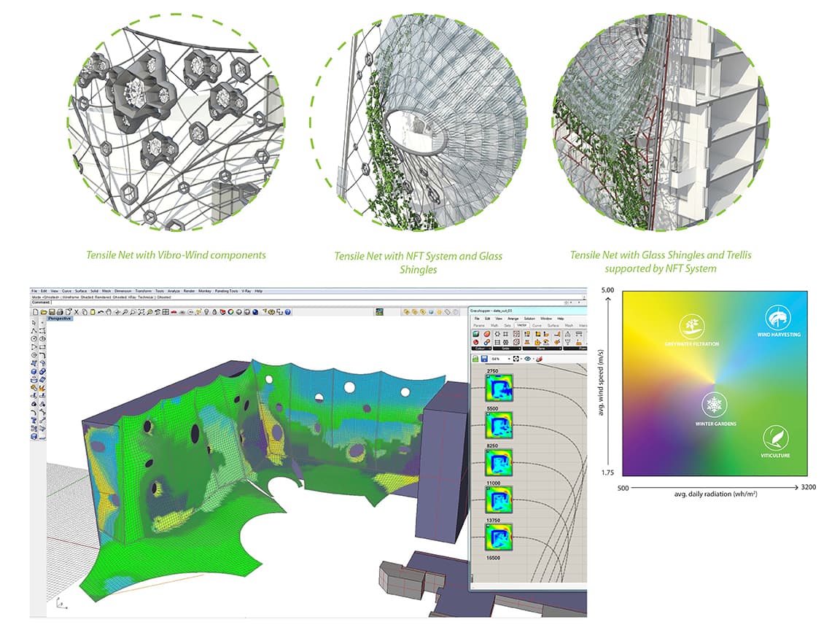The height and width of the screenshot is (630, 840).
Task: Click the Grasshopper sketch pen icon
Action: click(x=539, y=359)
